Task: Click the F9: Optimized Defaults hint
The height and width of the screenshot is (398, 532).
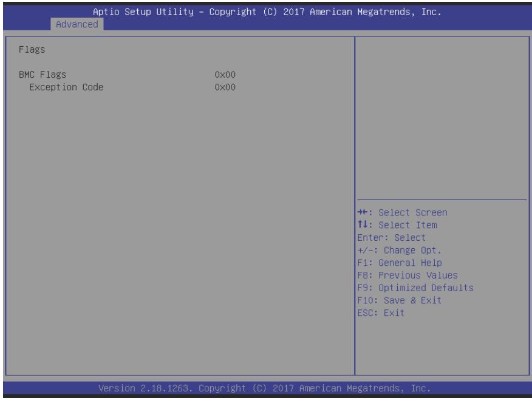Action: [x=415, y=288]
